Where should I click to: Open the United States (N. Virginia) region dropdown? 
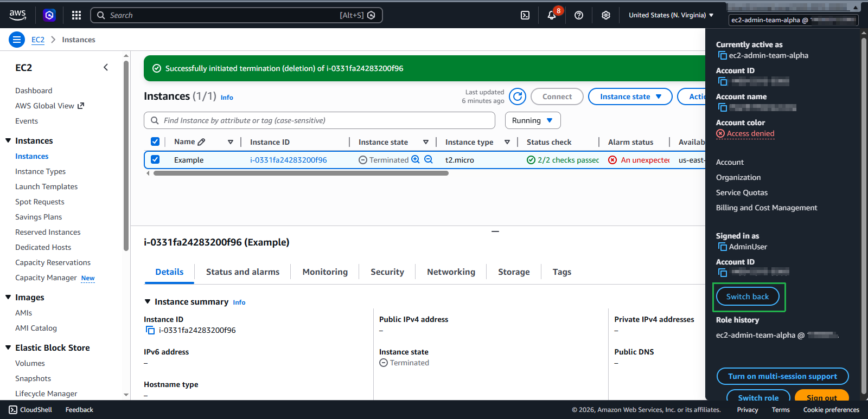point(671,15)
